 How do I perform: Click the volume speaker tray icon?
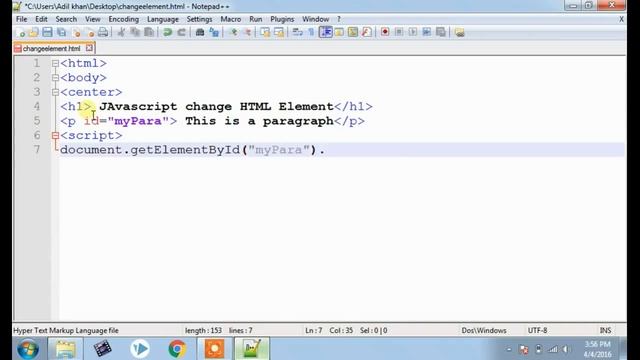(x=566, y=349)
